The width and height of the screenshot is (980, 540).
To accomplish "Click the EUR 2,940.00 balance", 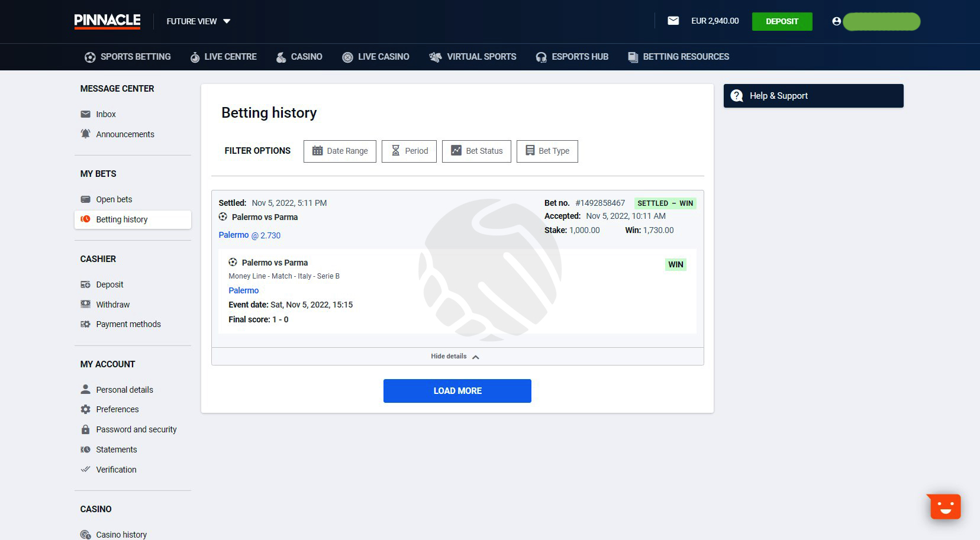I will click(x=715, y=21).
